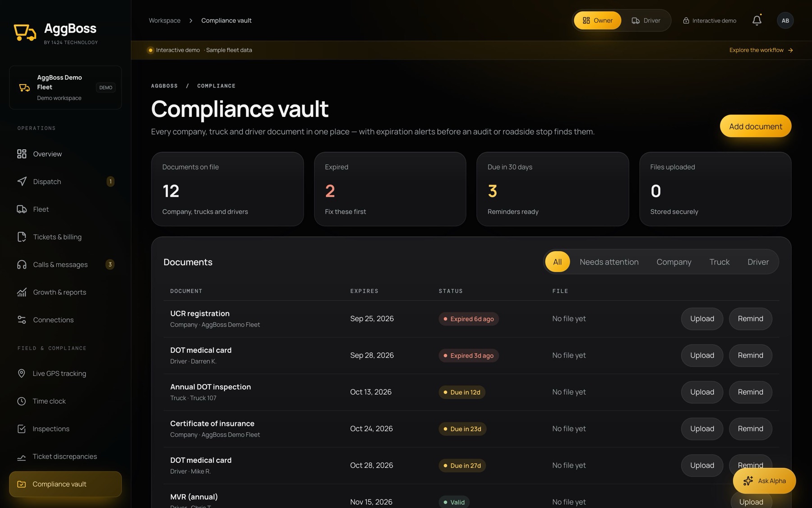812x508 pixels.
Task: Click the Time clock icon
Action: pos(21,401)
